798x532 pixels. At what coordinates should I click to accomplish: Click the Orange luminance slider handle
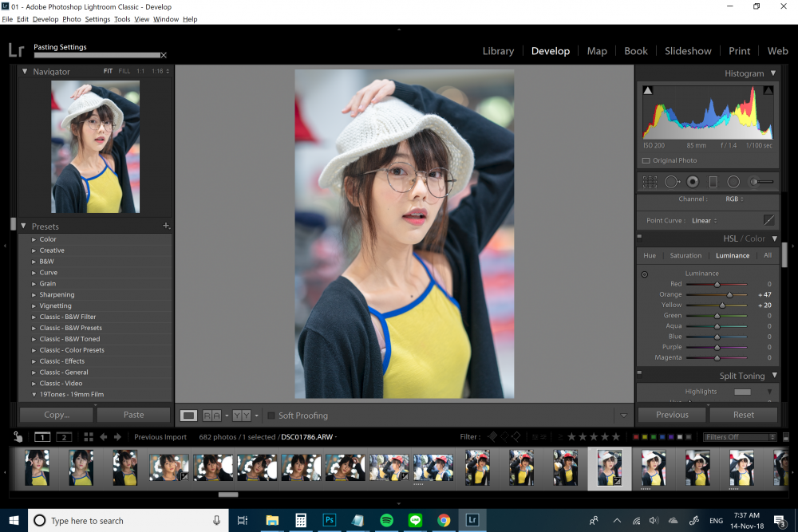[x=729, y=295]
